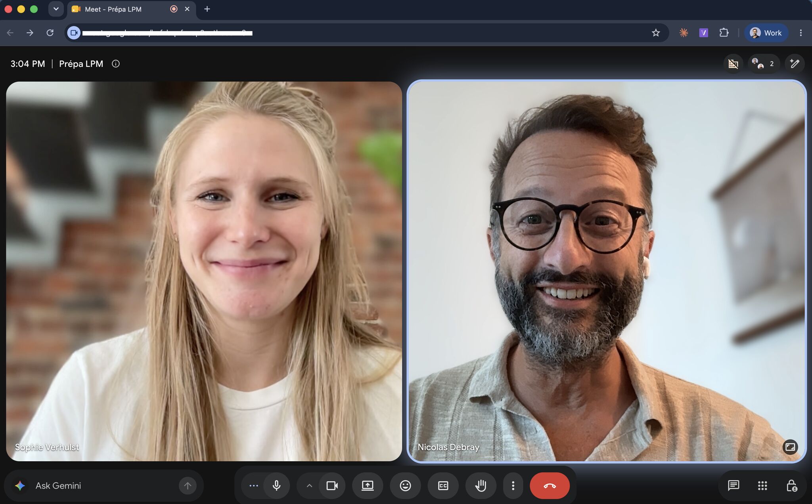
Task: Open audio settings ellipsis beside microphone
Action: 254,485
